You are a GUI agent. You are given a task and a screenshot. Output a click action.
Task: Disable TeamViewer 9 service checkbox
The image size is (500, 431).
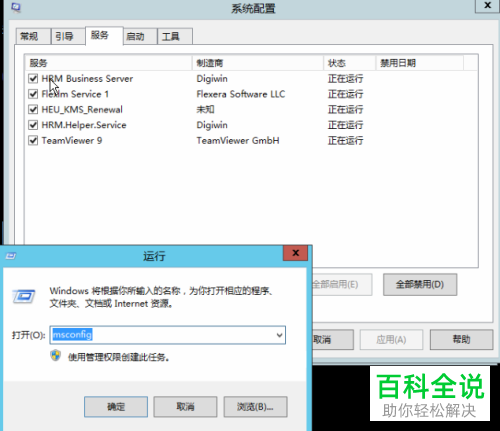(33, 141)
